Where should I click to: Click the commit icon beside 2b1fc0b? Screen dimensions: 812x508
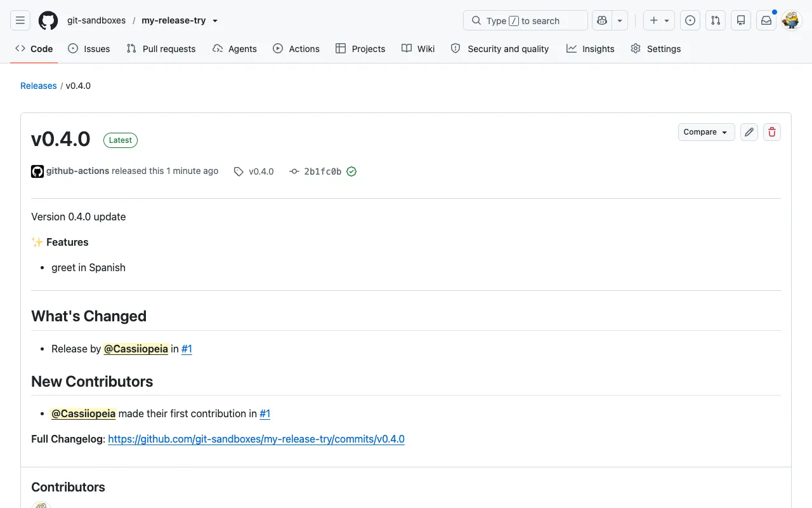click(294, 171)
